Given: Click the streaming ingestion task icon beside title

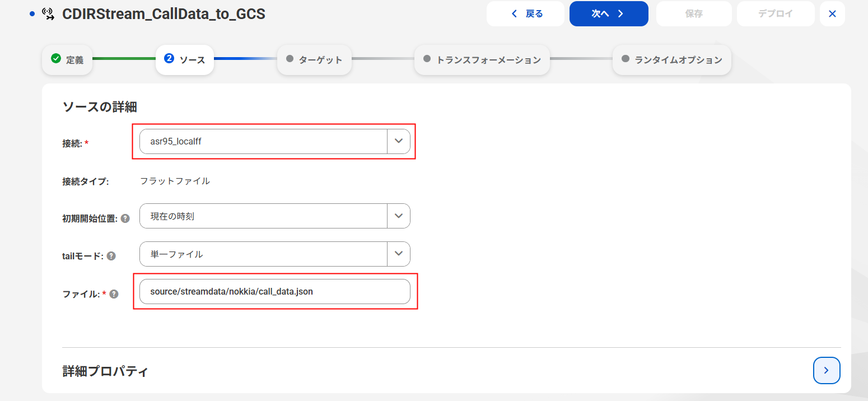Looking at the screenshot, I should click(48, 14).
